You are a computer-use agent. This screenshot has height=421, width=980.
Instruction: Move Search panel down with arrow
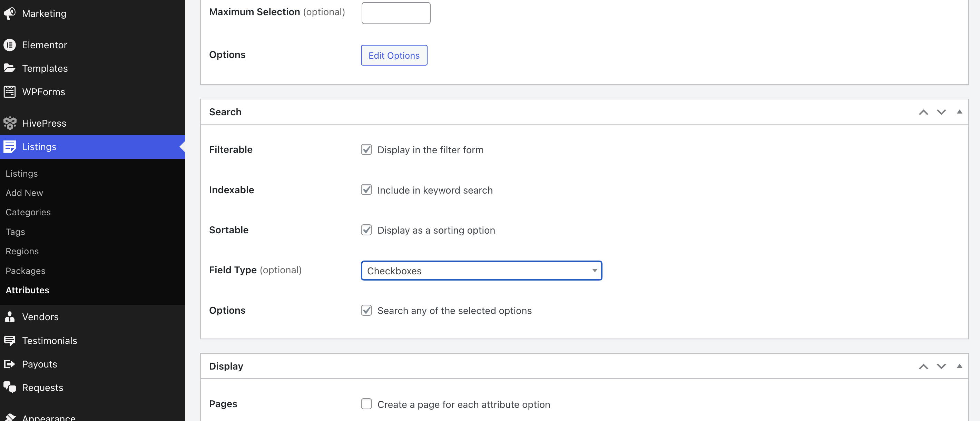click(x=941, y=112)
